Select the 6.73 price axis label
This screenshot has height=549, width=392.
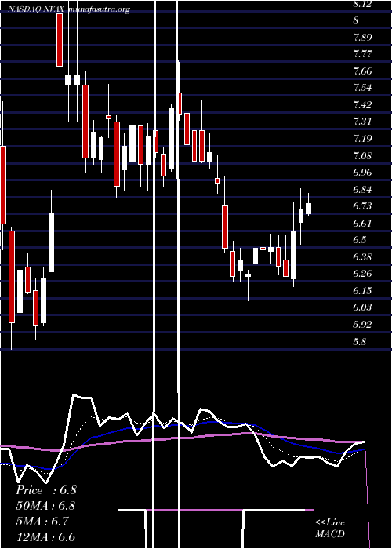[362, 206]
